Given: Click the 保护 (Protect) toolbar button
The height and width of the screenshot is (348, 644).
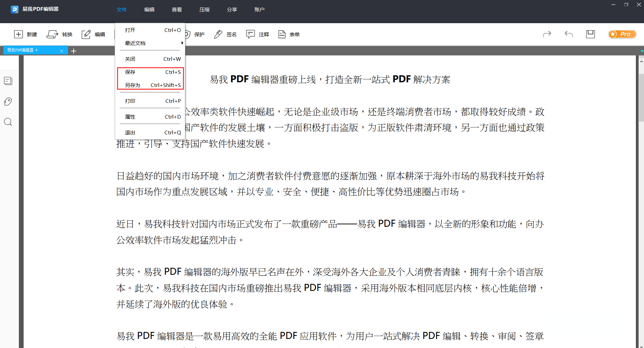Looking at the screenshot, I should point(195,34).
